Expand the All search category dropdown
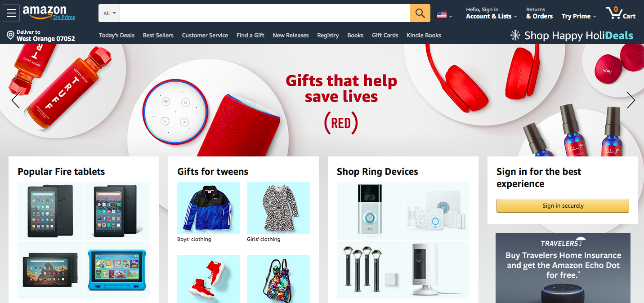Viewport: 644px width, 303px height. coord(109,13)
